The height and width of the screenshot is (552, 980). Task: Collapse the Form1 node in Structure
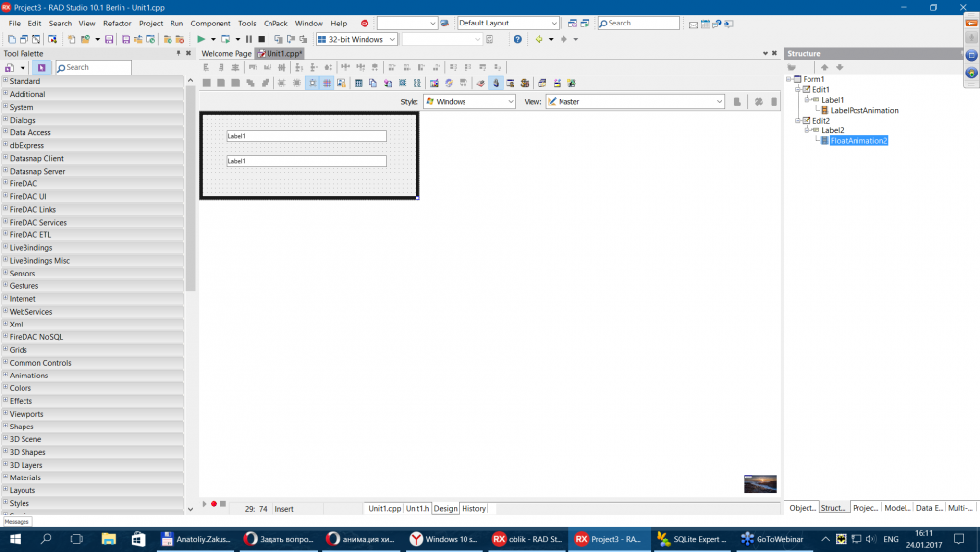coord(789,79)
